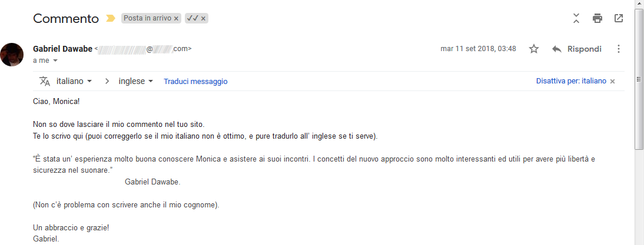Expand the 'a me' recipient details arrow
Image resolution: width=644 pixels, height=245 pixels.
[55, 61]
